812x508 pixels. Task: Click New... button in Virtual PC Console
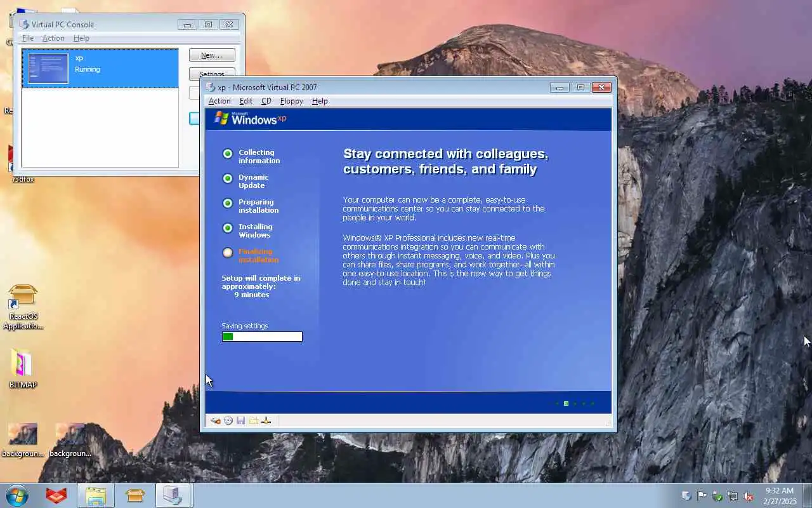click(x=212, y=55)
